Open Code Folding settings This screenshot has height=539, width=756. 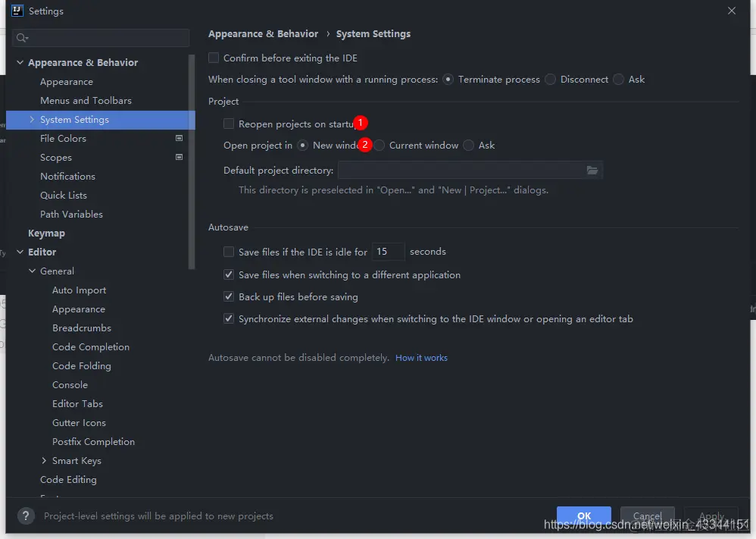point(82,365)
